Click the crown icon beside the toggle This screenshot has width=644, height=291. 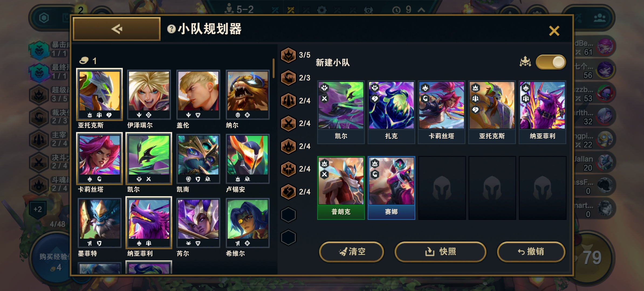pos(525,62)
